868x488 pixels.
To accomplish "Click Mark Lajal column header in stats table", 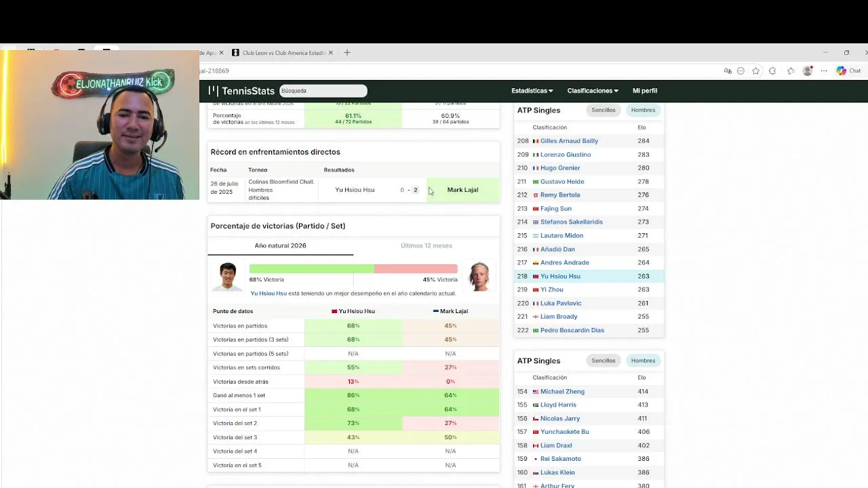I will tap(450, 311).
